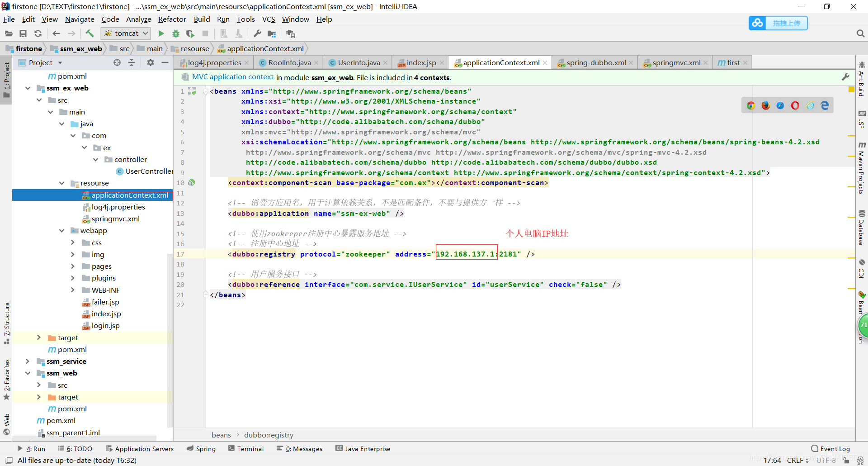The width and height of the screenshot is (868, 466).
Task: Open the Terminal tool window
Action: coord(246,449)
